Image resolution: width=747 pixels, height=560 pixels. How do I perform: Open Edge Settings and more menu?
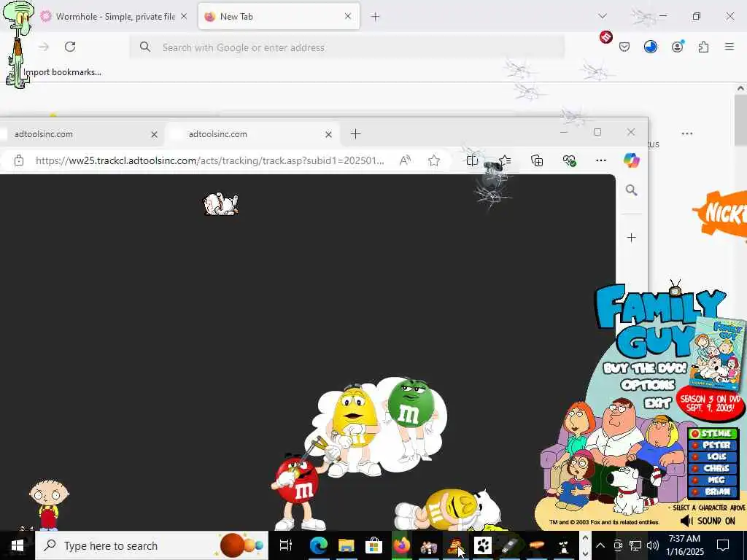(x=601, y=160)
